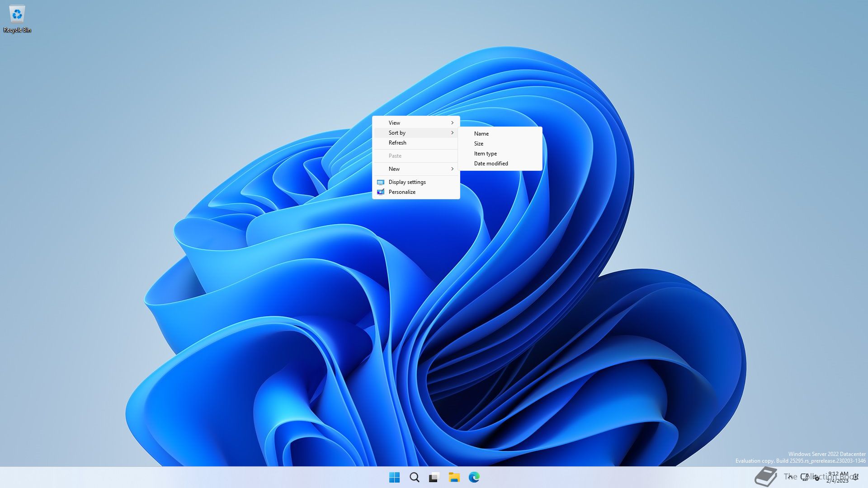Expand the Sort by submenu arrow
Image resolution: width=868 pixels, height=488 pixels.
(x=452, y=133)
